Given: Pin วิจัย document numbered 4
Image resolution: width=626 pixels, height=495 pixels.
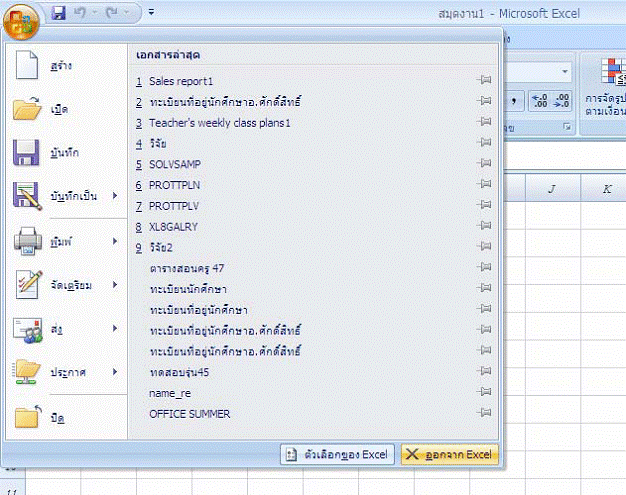Looking at the screenshot, I should pos(484,143).
